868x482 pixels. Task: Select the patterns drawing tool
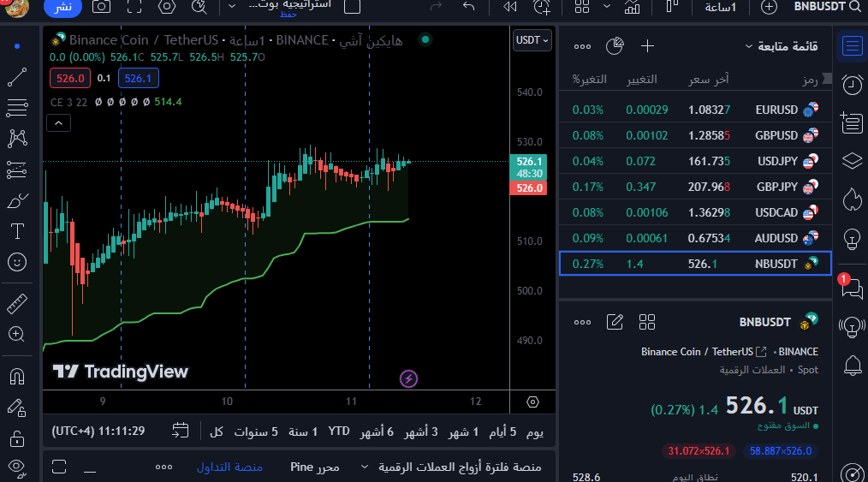click(17, 139)
